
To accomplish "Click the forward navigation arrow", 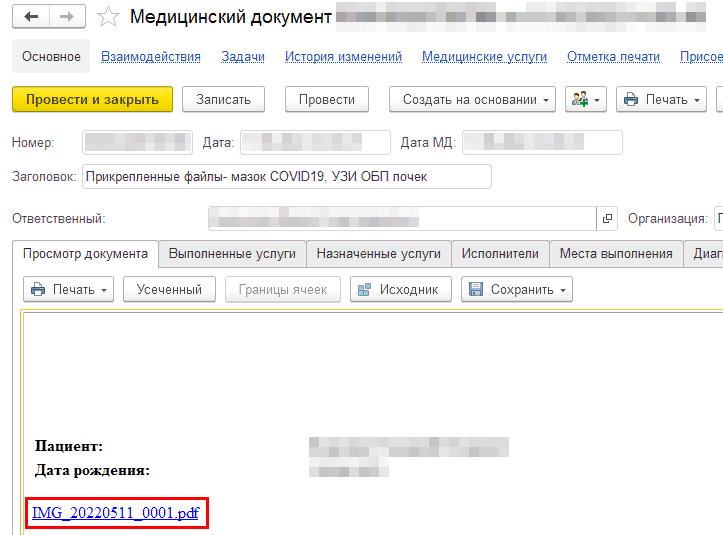I will (x=66, y=17).
